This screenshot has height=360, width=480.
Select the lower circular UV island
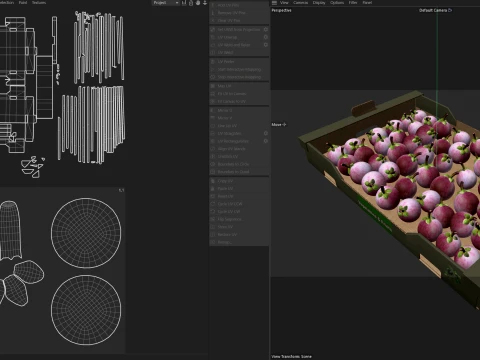coord(86,310)
